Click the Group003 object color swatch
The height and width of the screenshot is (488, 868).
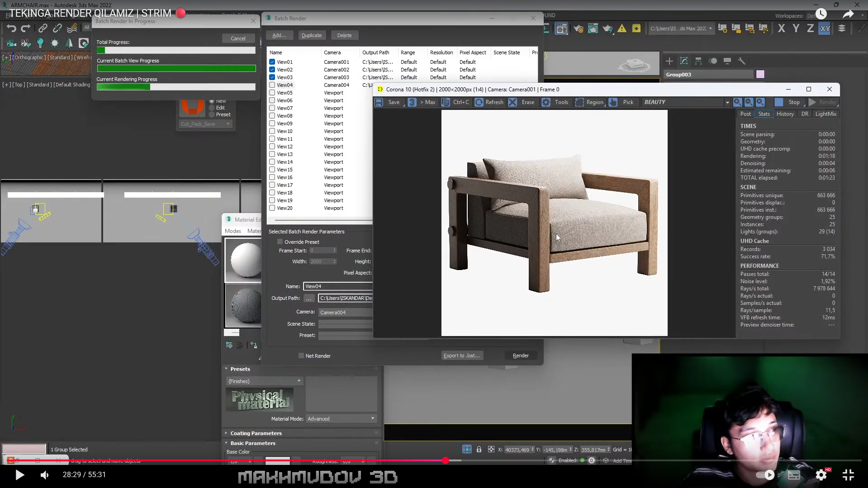pos(760,75)
